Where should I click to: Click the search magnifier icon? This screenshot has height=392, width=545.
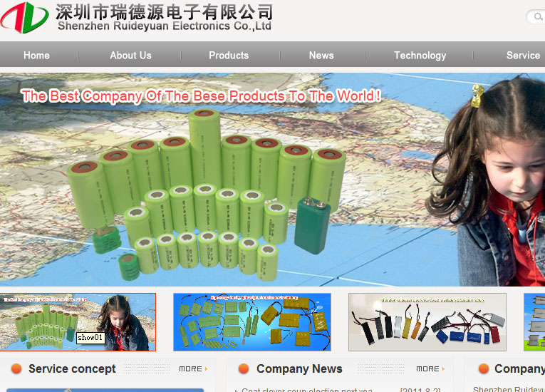(537, 17)
